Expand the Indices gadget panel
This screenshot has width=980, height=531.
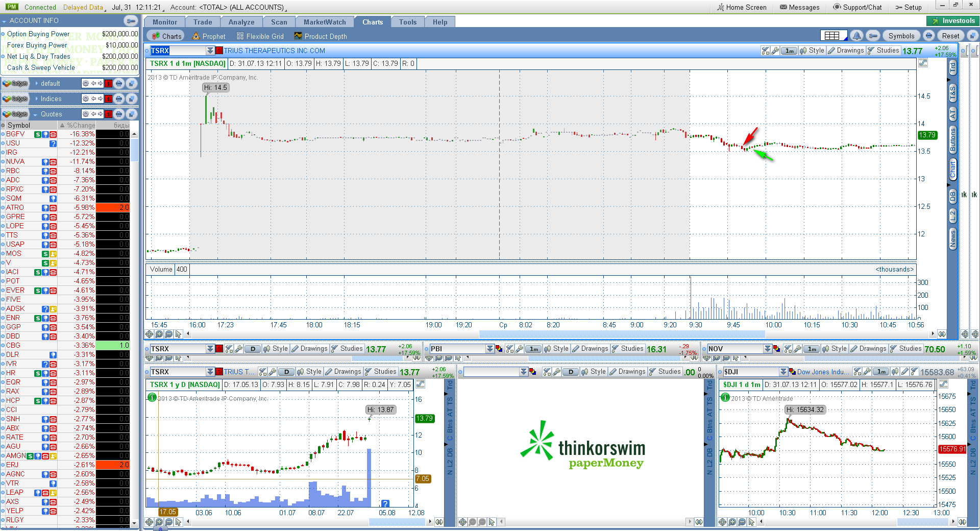pyautogui.click(x=37, y=99)
